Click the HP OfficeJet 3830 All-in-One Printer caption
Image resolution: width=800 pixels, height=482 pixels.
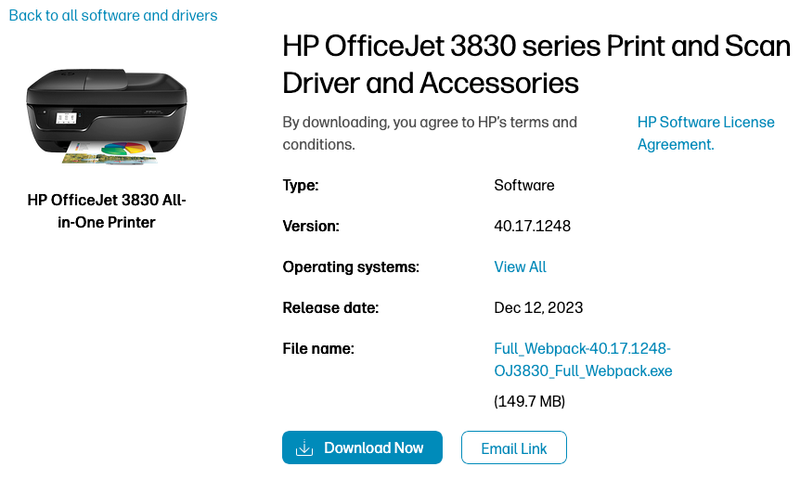[x=106, y=211]
